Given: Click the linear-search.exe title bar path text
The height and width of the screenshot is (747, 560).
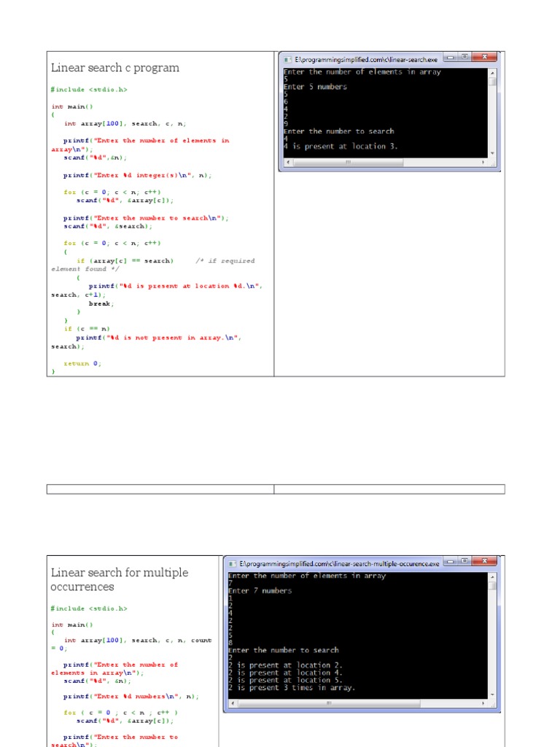Looking at the screenshot, I should click(366, 60).
